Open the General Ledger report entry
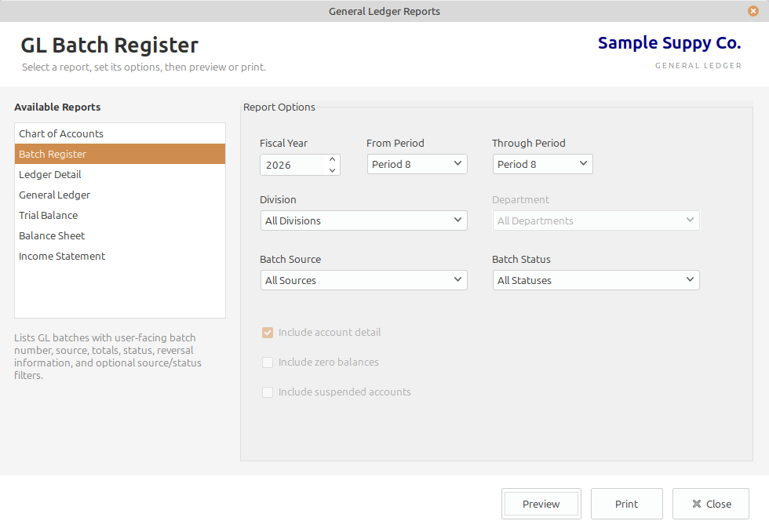The image size is (769, 532). click(119, 195)
